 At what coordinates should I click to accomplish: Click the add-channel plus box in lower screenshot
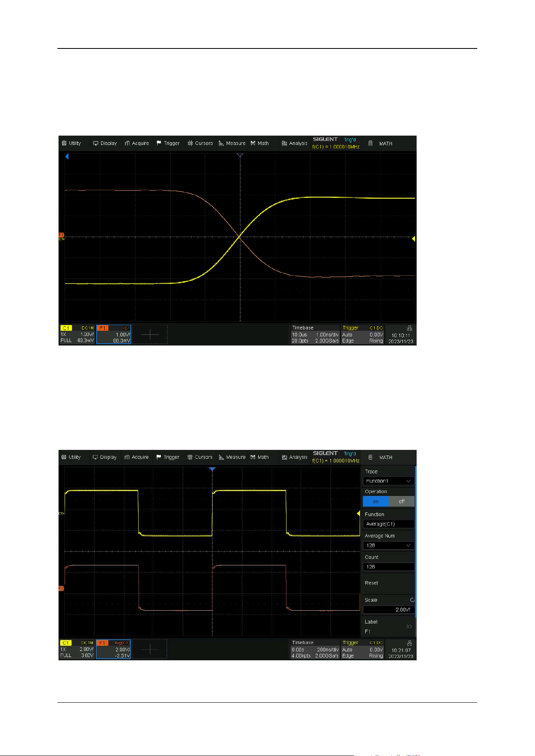point(150,649)
